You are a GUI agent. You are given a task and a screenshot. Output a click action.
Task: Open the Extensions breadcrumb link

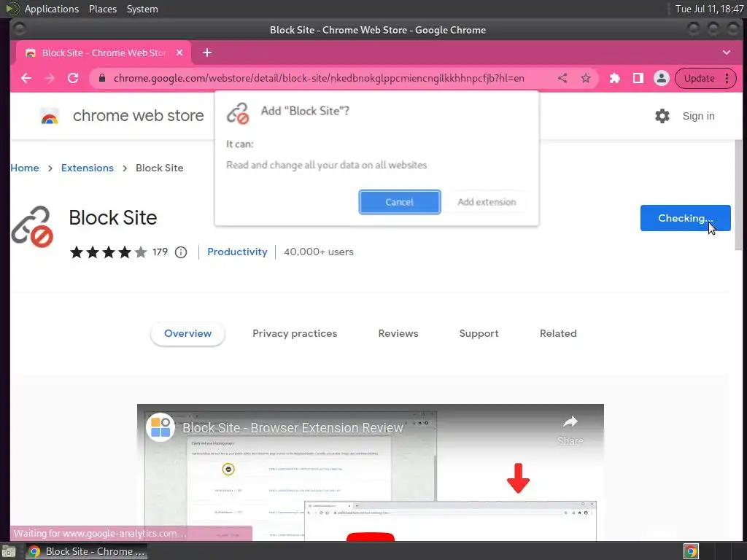(x=88, y=168)
